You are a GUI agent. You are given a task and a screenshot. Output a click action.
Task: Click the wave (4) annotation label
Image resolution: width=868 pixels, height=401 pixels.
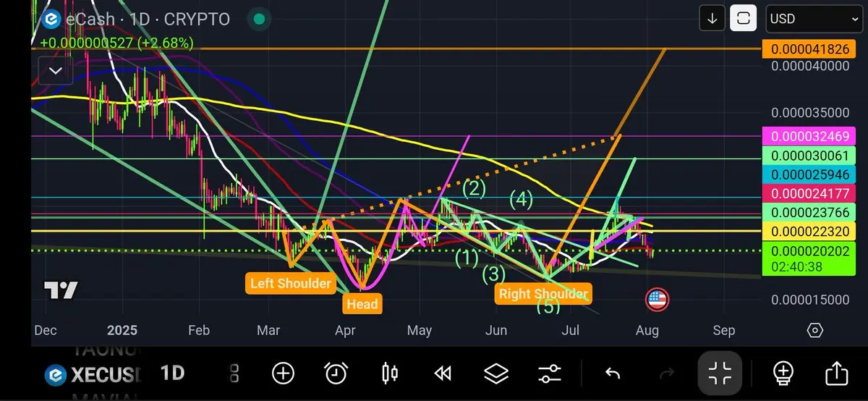click(522, 199)
